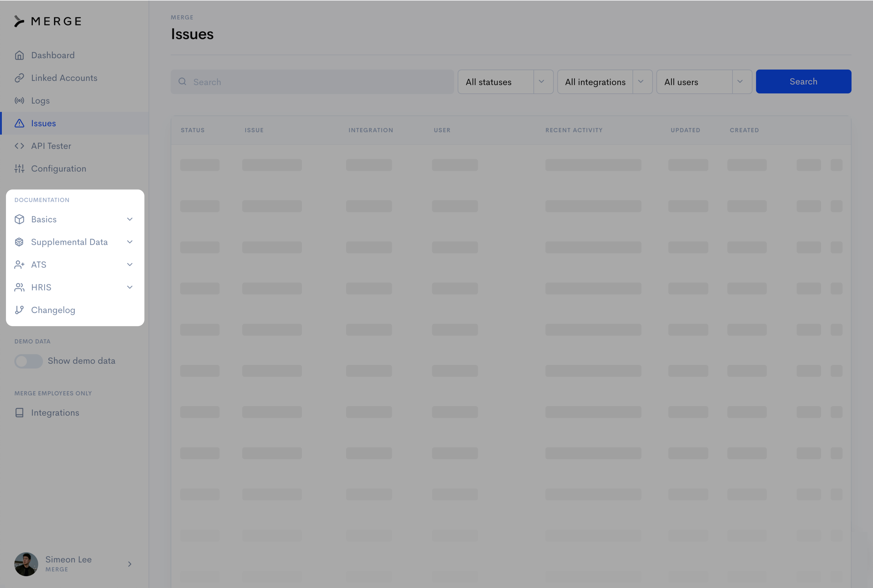
Task: Click the Supplemental Data package icon
Action: 19,242
